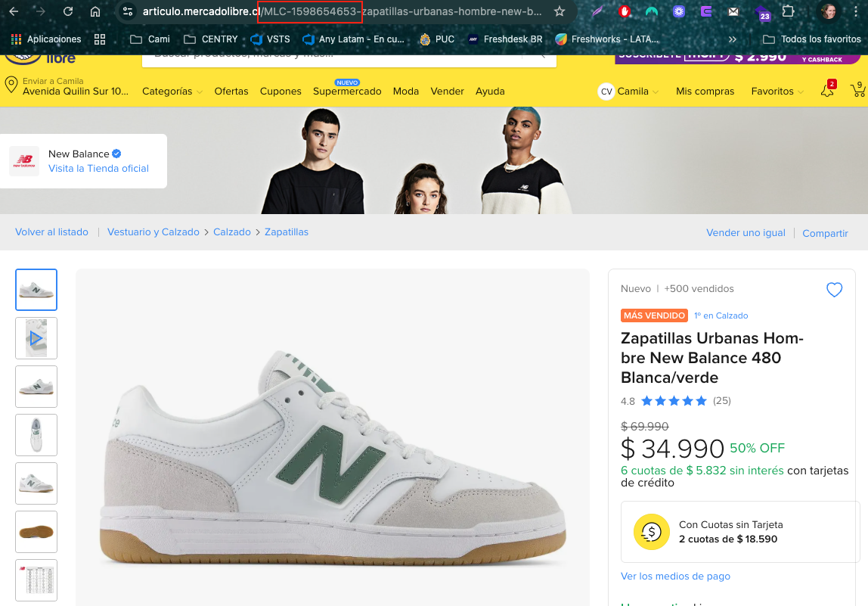Open the Calzado breadcrumb
Image resolution: width=868 pixels, height=606 pixels.
click(232, 232)
